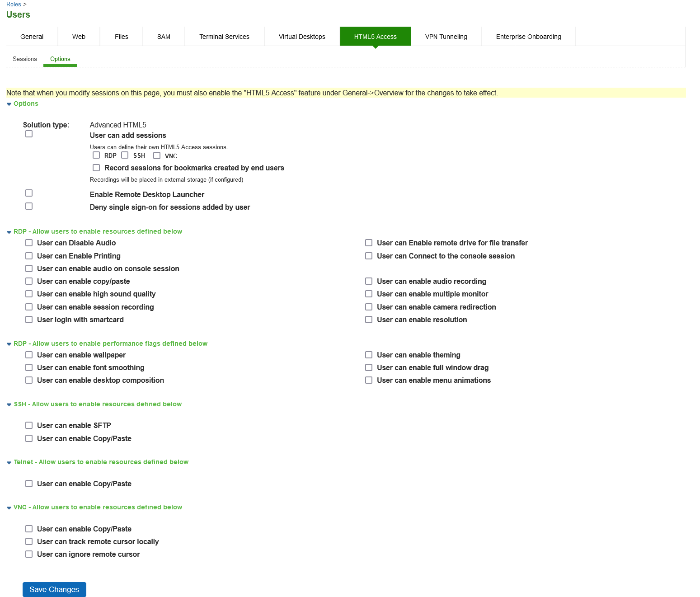Collapse the Telnet resources section
700x597 pixels.
[9, 462]
